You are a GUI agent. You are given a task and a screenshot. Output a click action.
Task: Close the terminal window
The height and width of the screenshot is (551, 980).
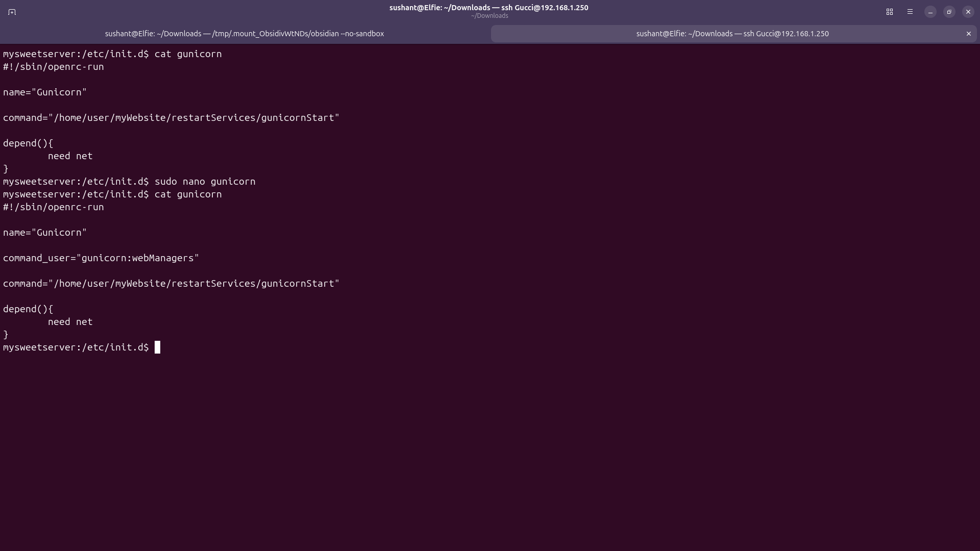[x=968, y=12]
